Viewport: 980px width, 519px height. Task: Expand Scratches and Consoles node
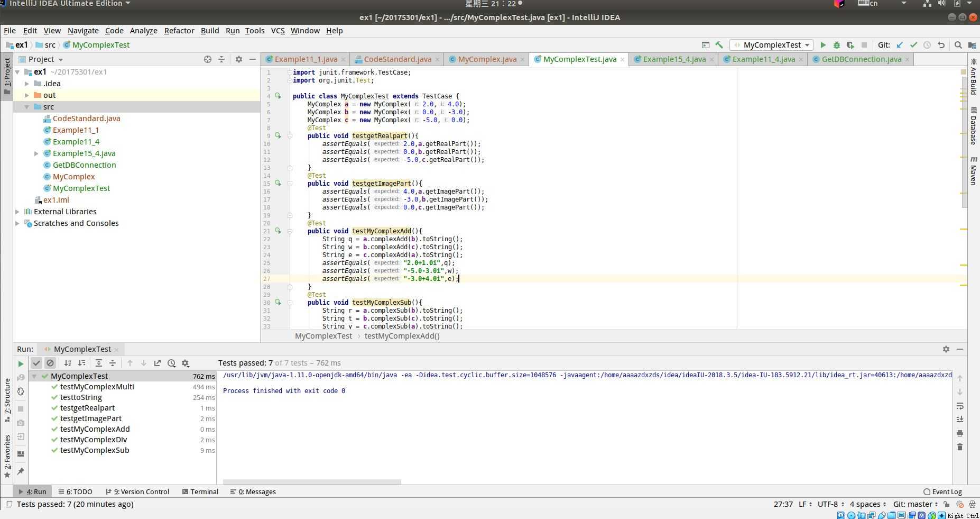[17, 223]
